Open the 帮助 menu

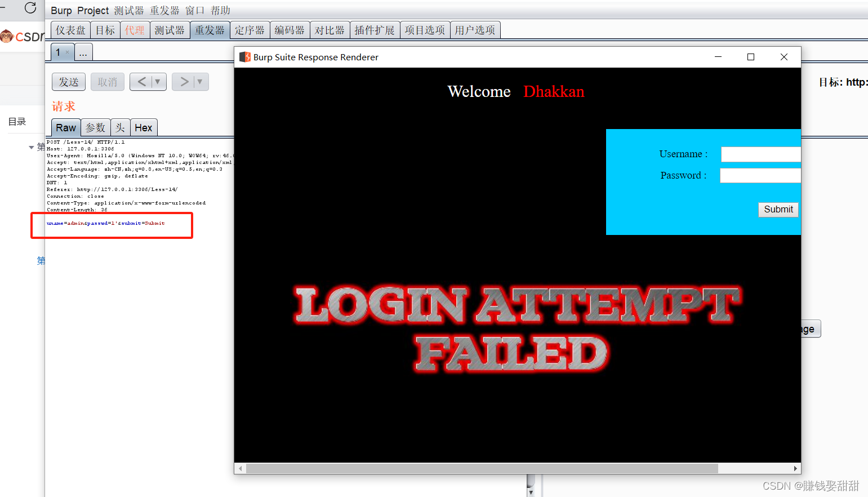click(x=220, y=10)
